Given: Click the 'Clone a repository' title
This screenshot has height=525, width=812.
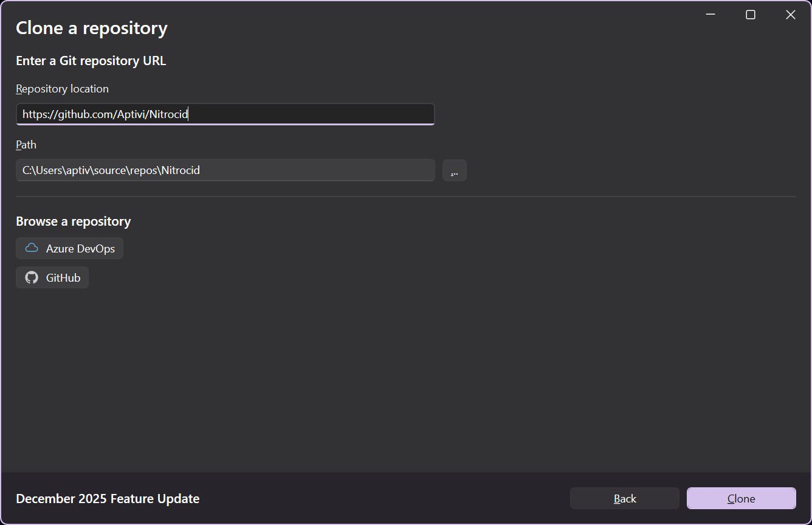Looking at the screenshot, I should click(x=91, y=28).
